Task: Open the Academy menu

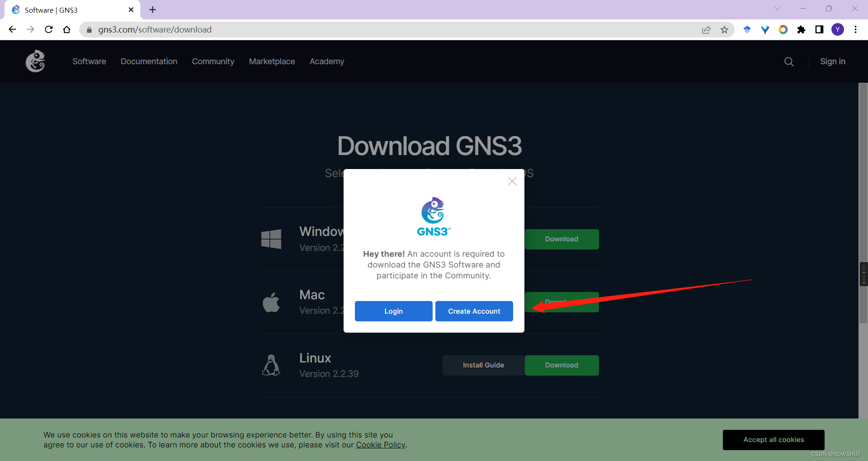Action: coord(327,61)
